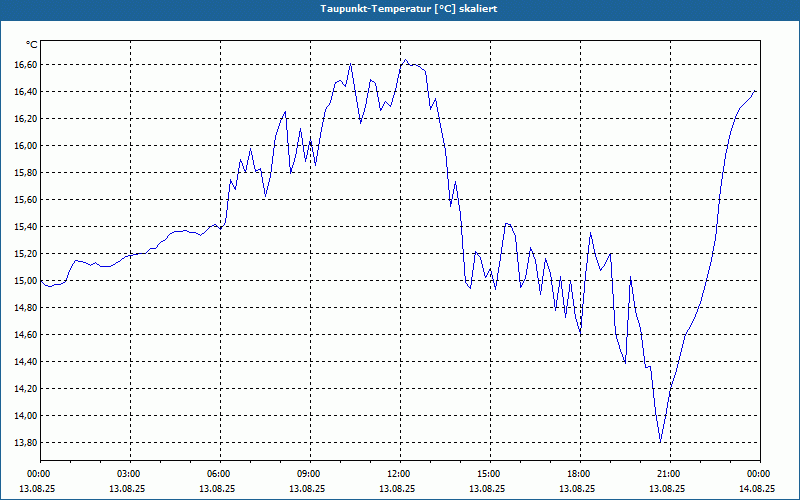
Task: Click the title 'Taupunkt-Temperatur [°C] skaliert'
Action: (x=409, y=9)
